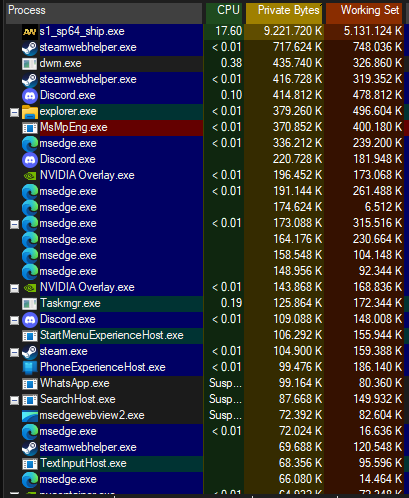Select the dwm.exe process name

click(60, 63)
